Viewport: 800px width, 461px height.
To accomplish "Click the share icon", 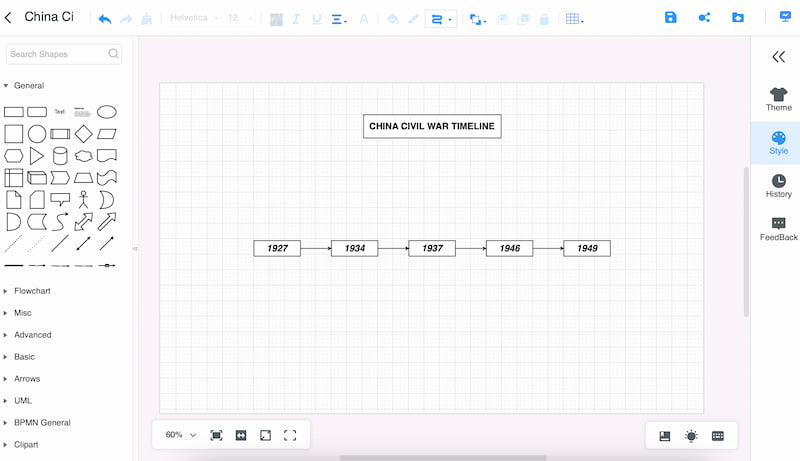I will (704, 18).
